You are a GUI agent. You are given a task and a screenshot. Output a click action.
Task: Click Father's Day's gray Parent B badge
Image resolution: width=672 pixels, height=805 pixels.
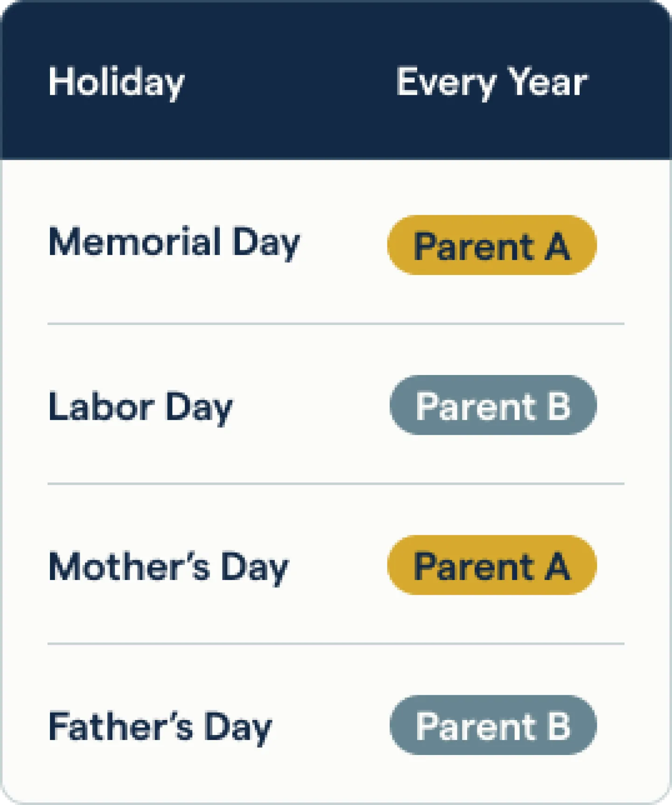pos(493,725)
